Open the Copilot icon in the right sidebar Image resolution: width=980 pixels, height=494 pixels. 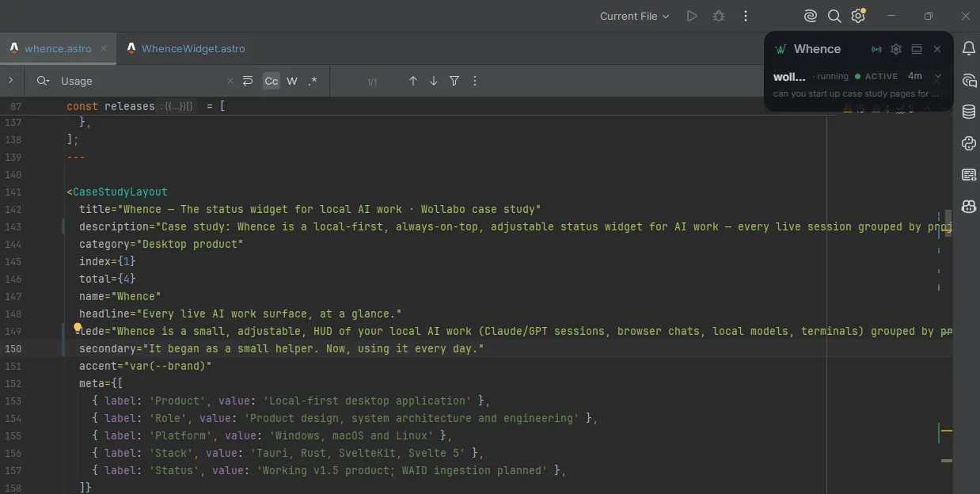coord(969,207)
